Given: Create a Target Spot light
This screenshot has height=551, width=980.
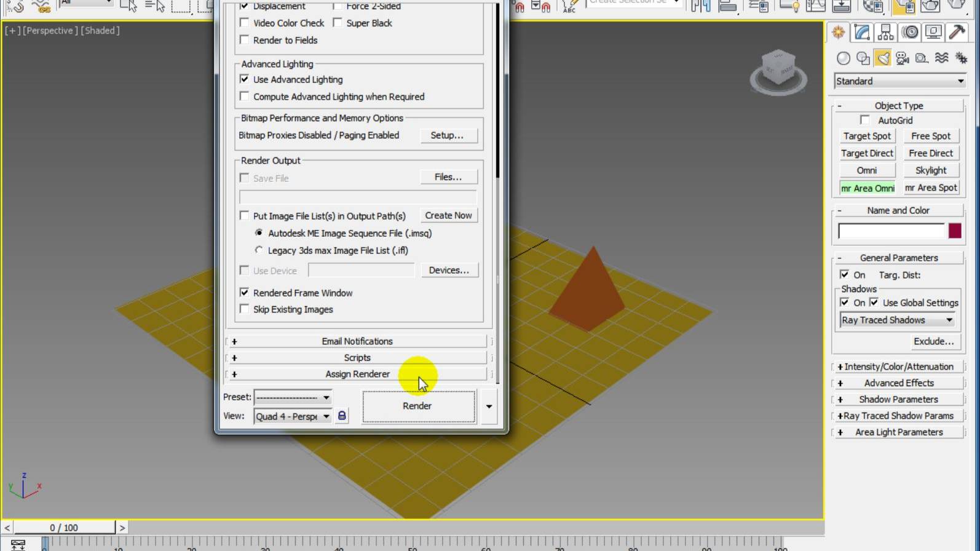Looking at the screenshot, I should point(867,136).
